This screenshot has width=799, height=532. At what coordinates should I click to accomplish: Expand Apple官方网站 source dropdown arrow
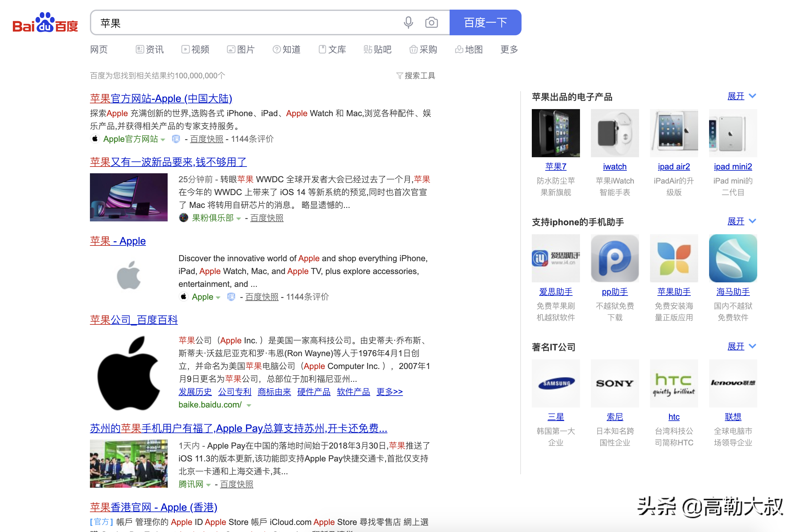163,140
